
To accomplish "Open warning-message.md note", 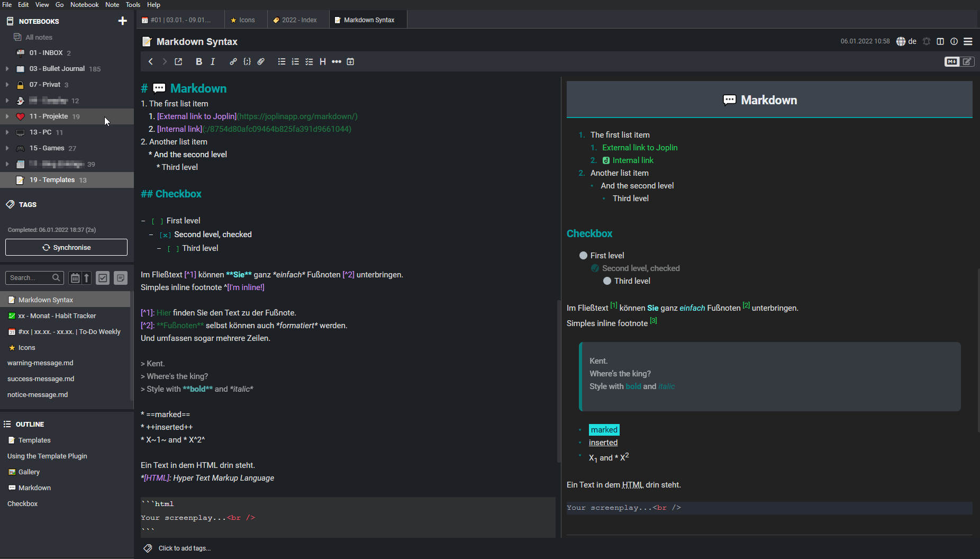I will 65,363.
